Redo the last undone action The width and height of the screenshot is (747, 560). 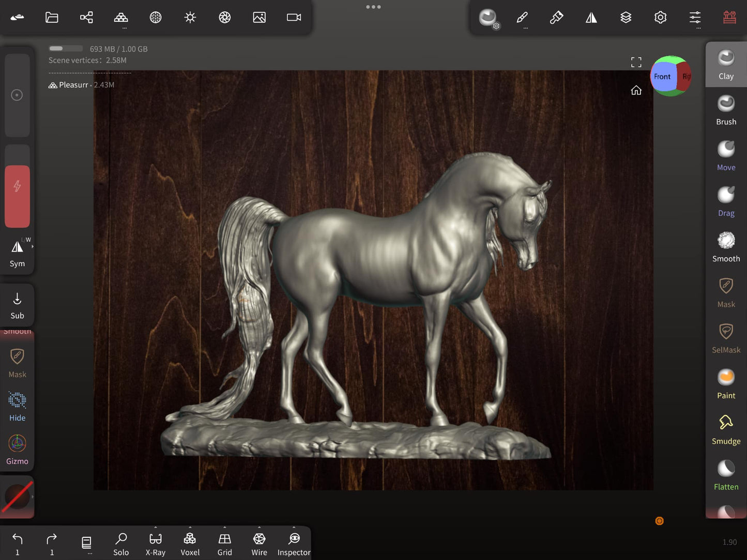[52, 544]
